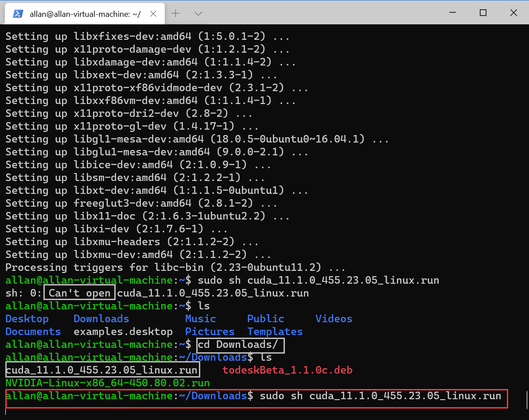Click the 'Setting up x11proto-gl-dev' line

pyautogui.click(x=132, y=127)
